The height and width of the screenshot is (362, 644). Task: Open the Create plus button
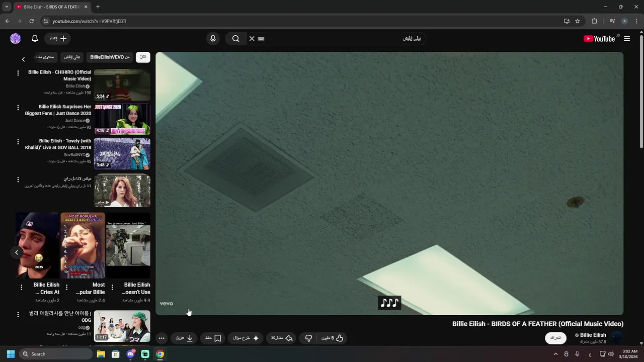coord(58,38)
